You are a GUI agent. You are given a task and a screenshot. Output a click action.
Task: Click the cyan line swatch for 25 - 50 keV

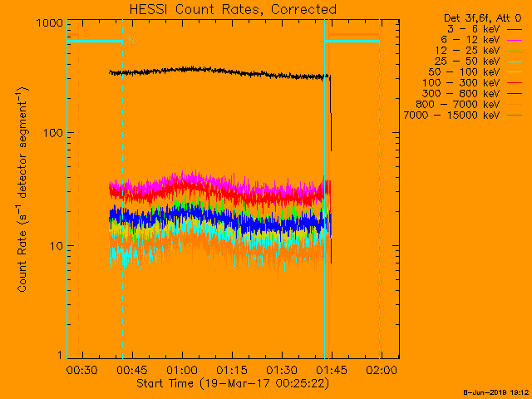click(515, 62)
